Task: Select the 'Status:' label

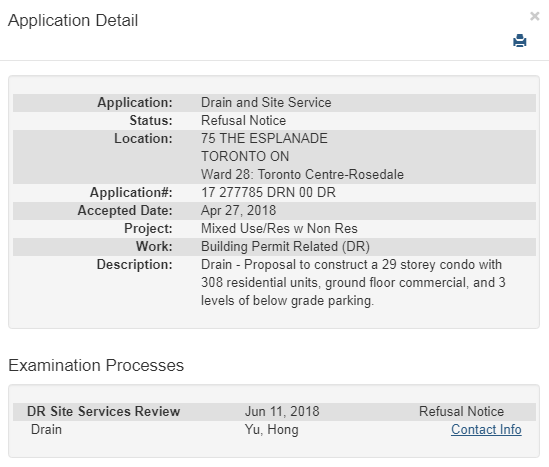Action: pyautogui.click(x=151, y=120)
